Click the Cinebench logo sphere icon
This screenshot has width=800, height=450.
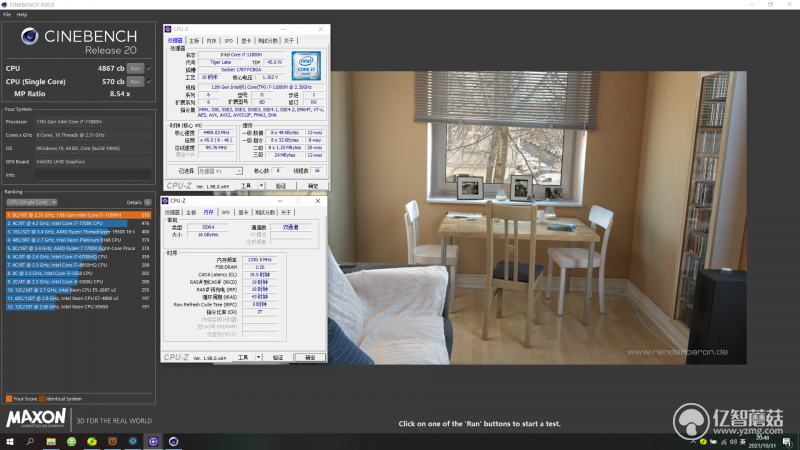[x=30, y=36]
